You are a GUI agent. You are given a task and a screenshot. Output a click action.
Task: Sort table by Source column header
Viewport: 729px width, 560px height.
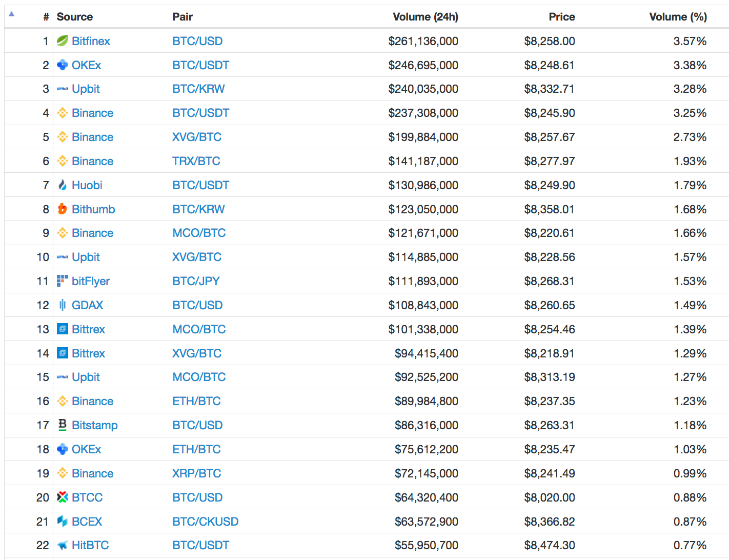[75, 17]
